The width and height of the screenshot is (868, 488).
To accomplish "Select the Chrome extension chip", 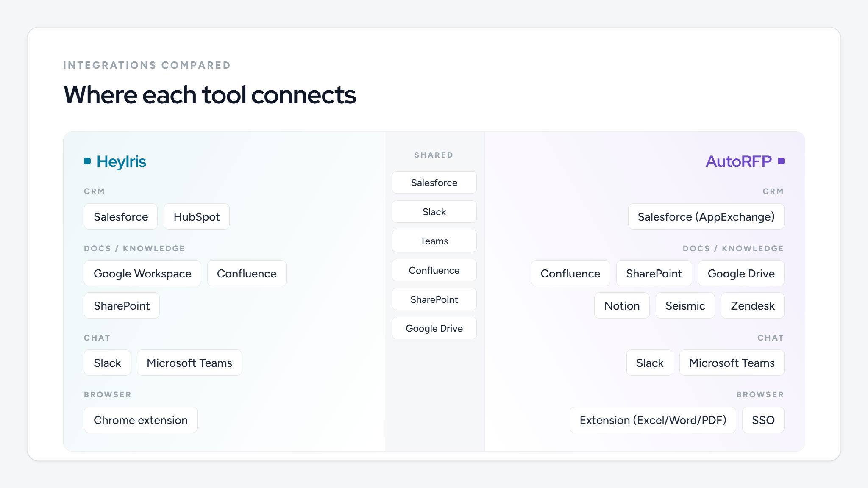I will coord(141,420).
